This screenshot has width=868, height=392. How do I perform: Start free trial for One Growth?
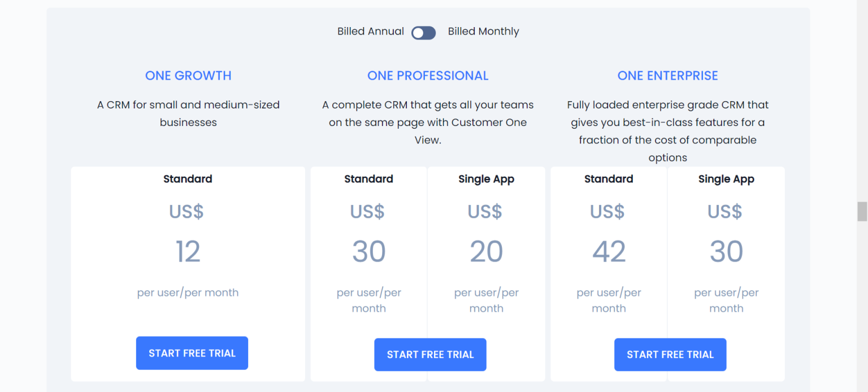pos(192,353)
